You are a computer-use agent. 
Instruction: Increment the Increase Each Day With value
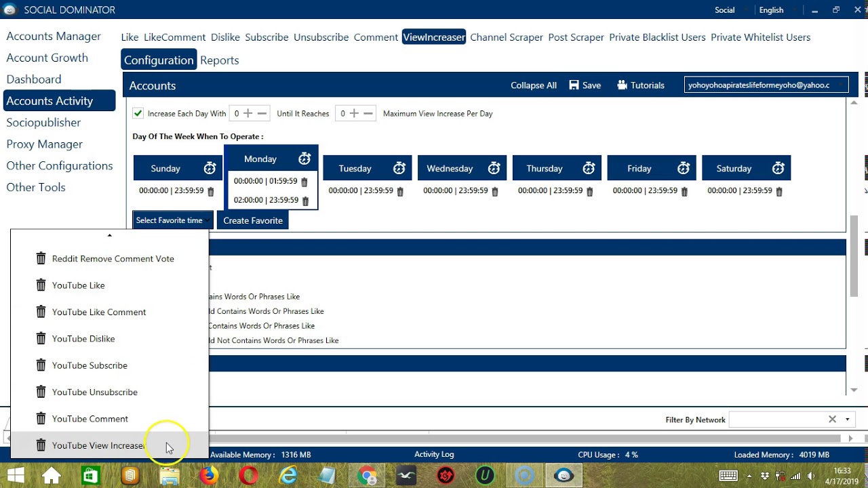click(248, 113)
